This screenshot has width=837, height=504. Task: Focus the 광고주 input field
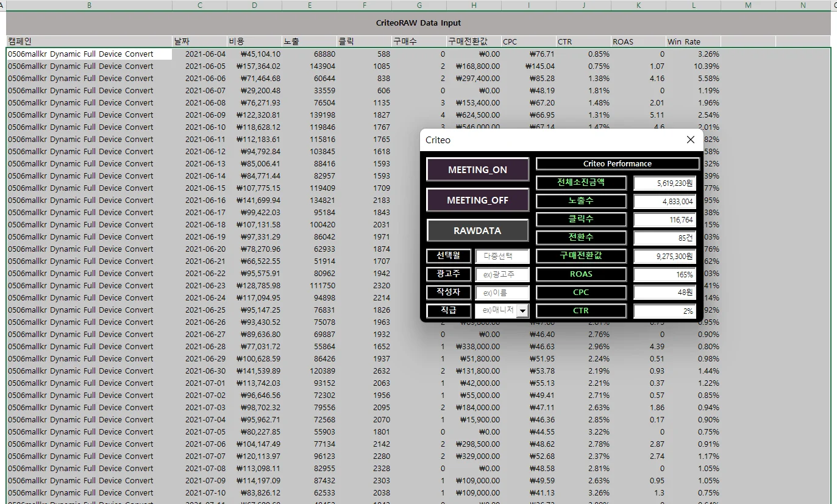[x=502, y=274]
